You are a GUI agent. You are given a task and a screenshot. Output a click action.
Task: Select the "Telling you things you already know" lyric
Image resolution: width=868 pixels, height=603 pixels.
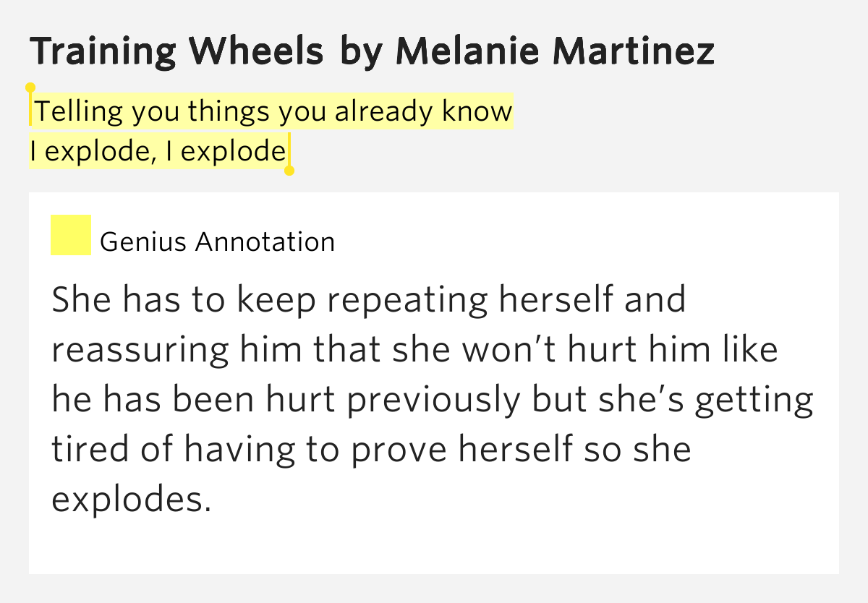[273, 111]
